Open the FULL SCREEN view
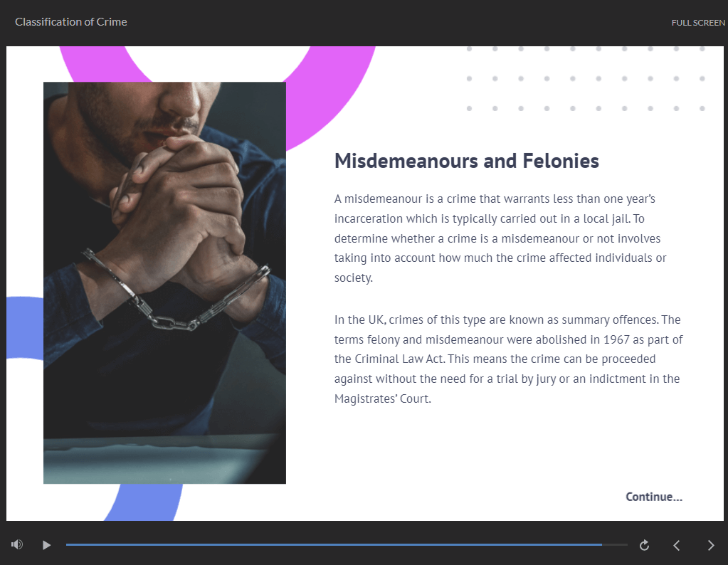This screenshot has height=565, width=728. pyautogui.click(x=698, y=23)
